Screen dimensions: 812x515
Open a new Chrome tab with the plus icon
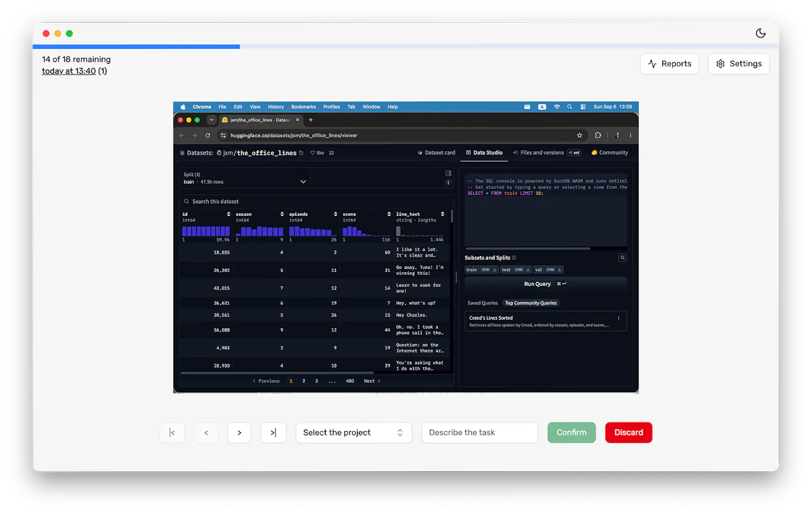pyautogui.click(x=311, y=120)
